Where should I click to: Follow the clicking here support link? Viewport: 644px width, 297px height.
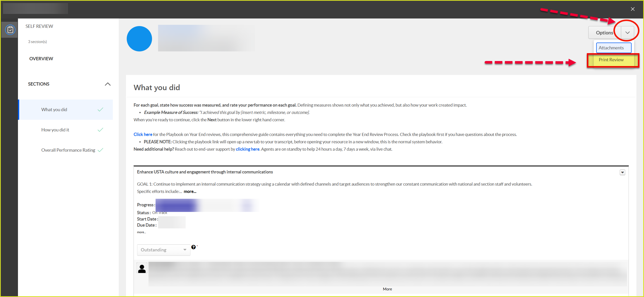[247, 149]
